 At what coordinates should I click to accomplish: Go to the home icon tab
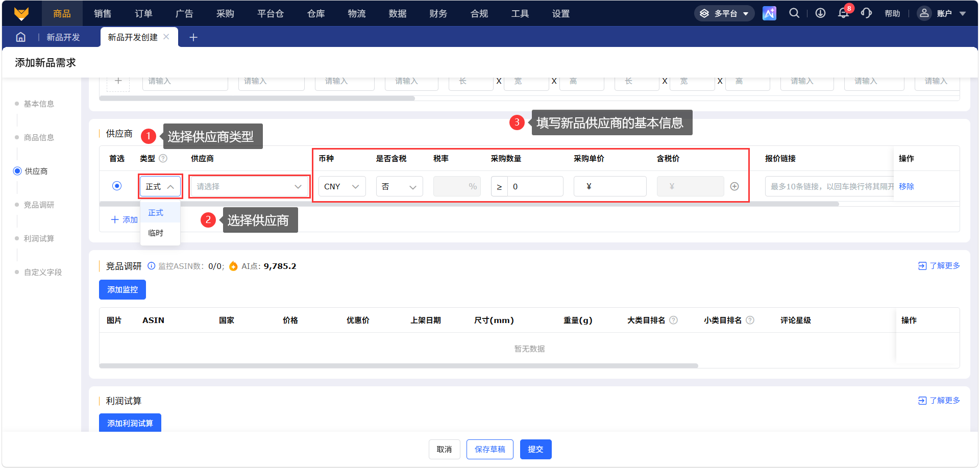20,37
